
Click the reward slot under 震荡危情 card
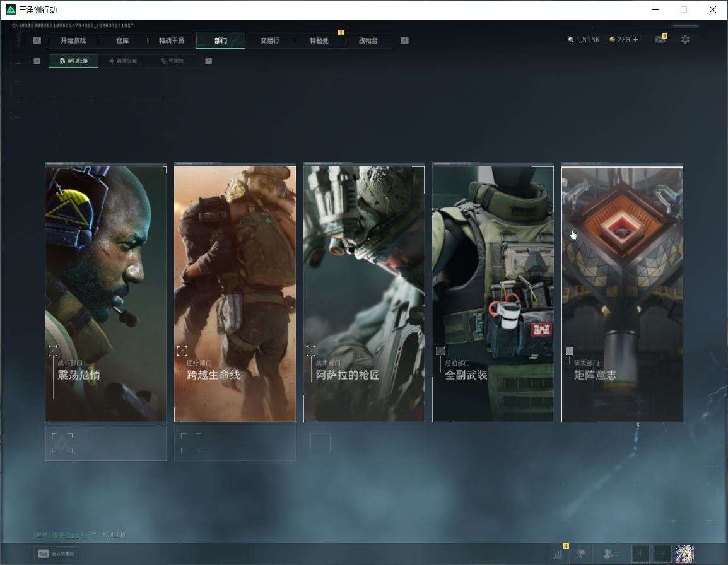coord(106,443)
